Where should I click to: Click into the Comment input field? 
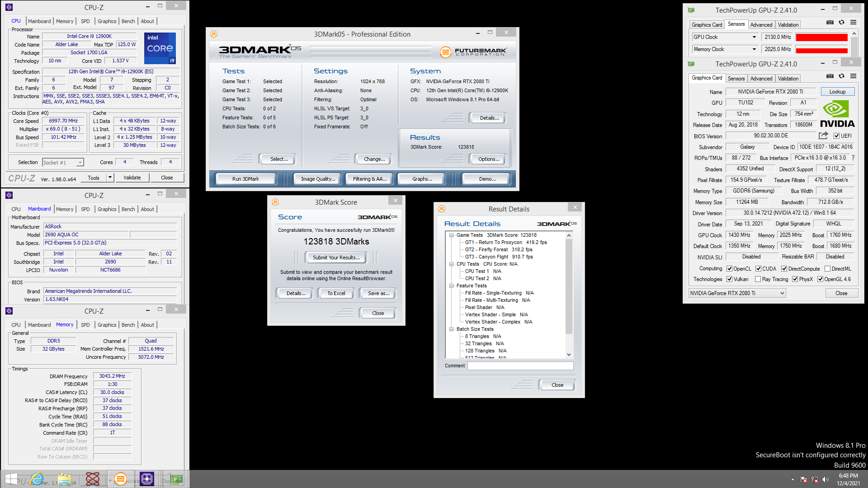coord(520,366)
